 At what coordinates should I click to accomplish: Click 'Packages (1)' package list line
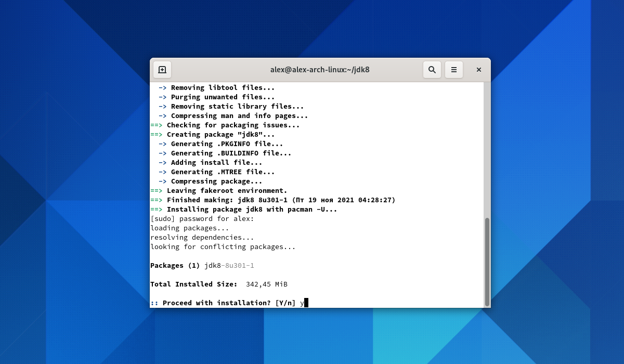pyautogui.click(x=202, y=266)
